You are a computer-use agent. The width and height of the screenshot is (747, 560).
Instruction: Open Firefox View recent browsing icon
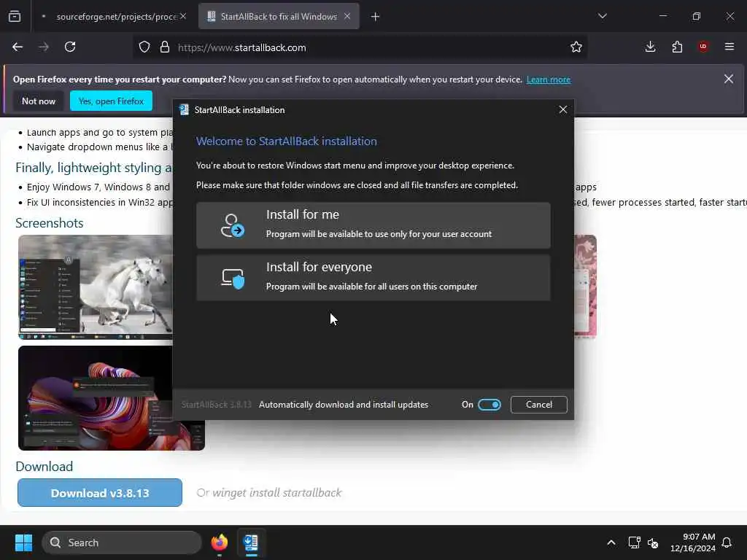(15, 17)
